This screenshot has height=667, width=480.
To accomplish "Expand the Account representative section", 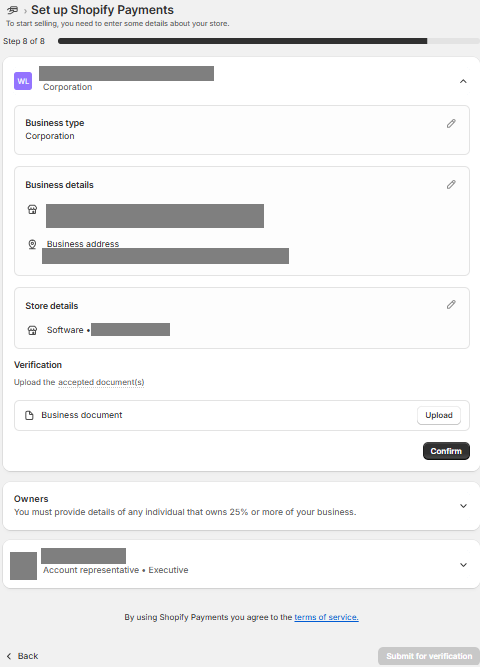I will (x=463, y=565).
